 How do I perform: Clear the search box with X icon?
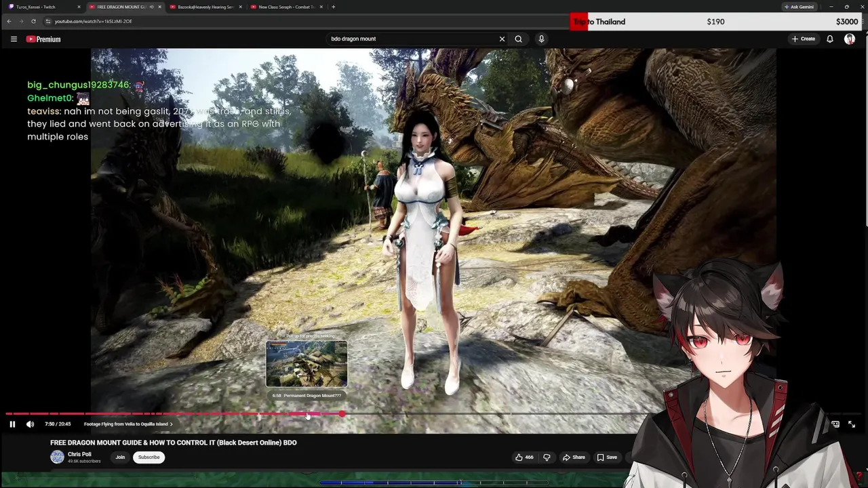(x=502, y=39)
